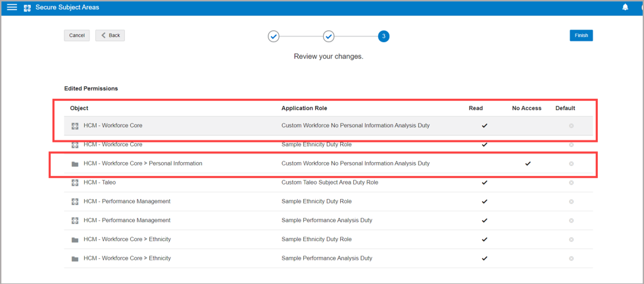644x284 pixels.
Task: Select wizard step 3 indicator
Action: coord(384,36)
